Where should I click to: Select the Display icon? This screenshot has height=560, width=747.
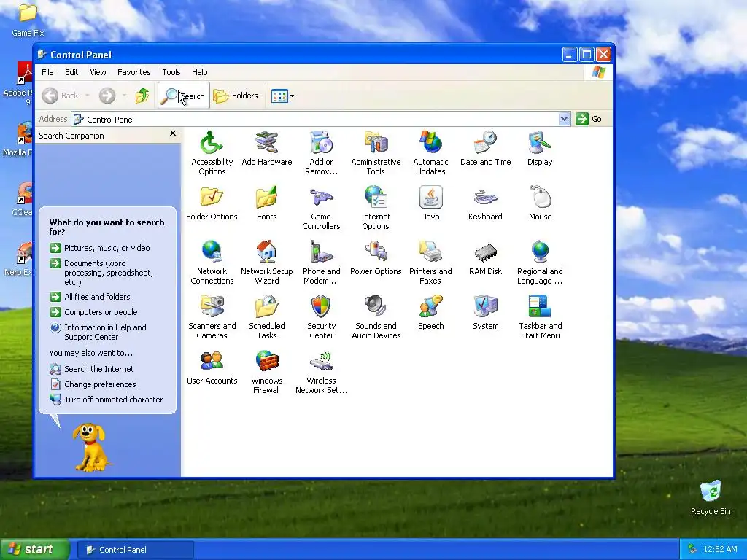pos(540,148)
